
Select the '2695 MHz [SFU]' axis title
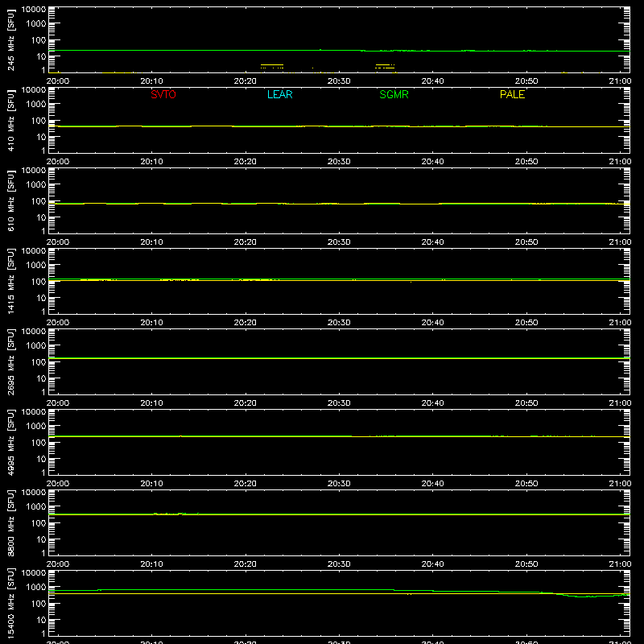(x=10, y=361)
